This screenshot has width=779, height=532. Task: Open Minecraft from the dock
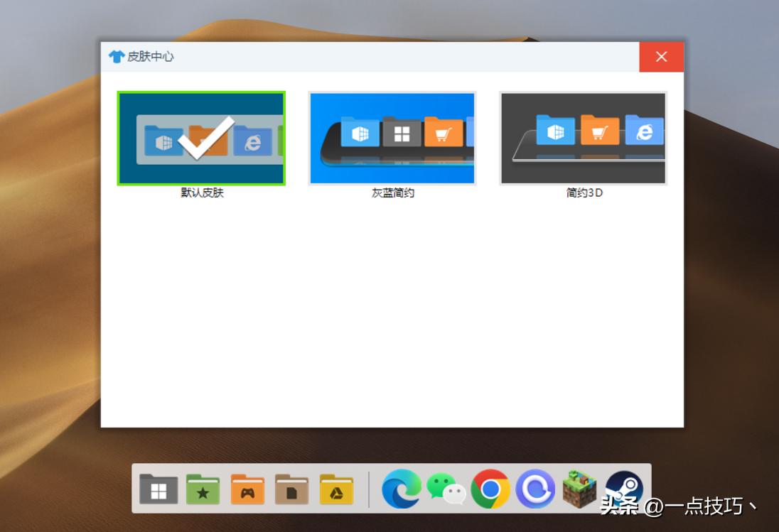[579, 489]
